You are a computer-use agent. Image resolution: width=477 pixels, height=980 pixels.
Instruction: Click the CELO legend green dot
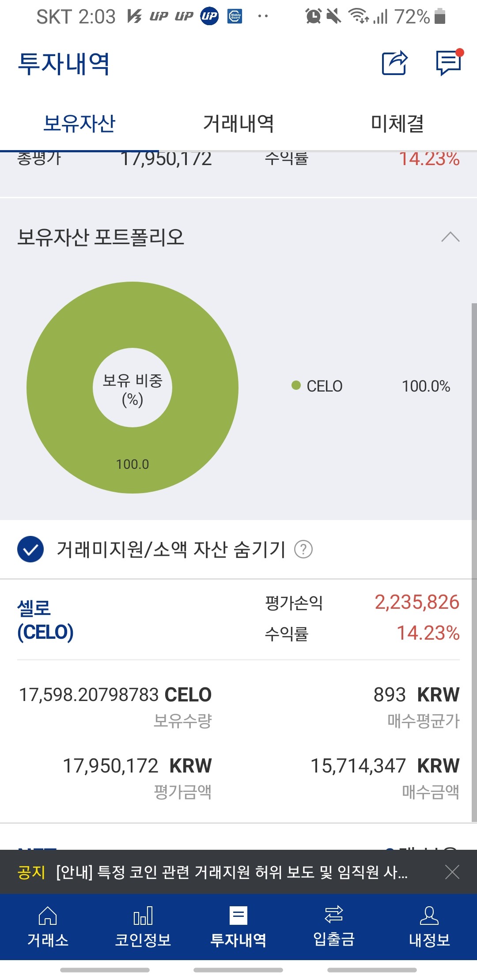(296, 386)
